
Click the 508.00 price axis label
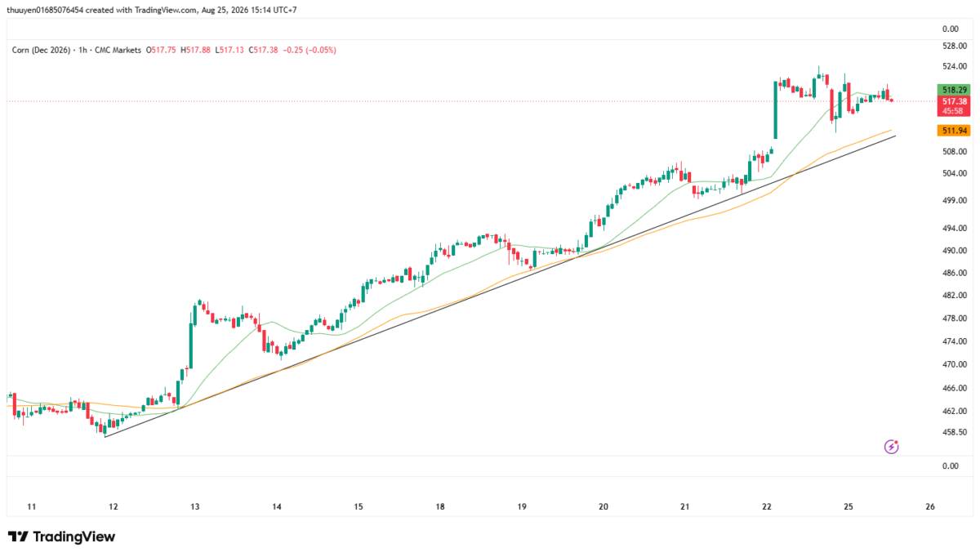(x=955, y=152)
